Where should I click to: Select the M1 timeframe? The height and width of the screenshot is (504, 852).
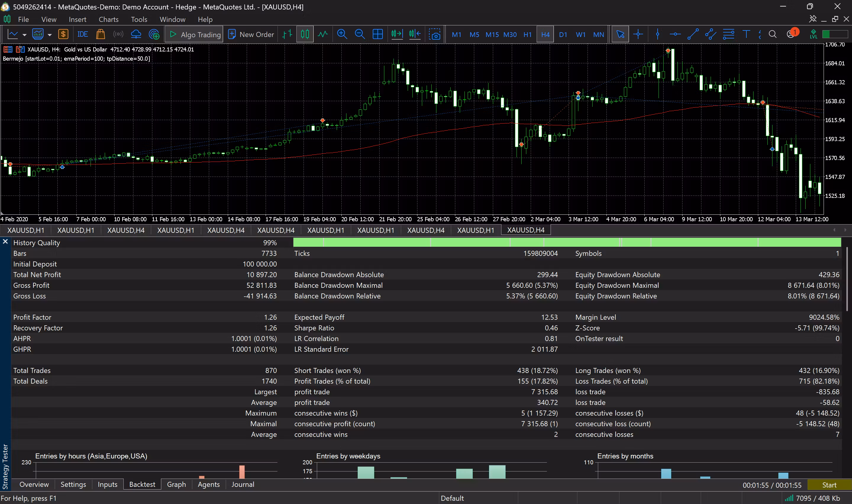[456, 35]
